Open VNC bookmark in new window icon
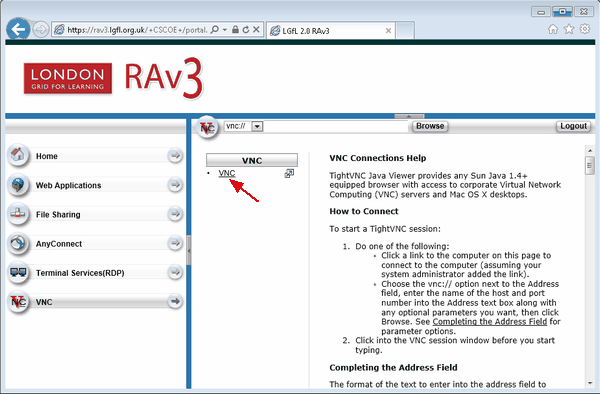The height and width of the screenshot is (394, 600). [289, 174]
